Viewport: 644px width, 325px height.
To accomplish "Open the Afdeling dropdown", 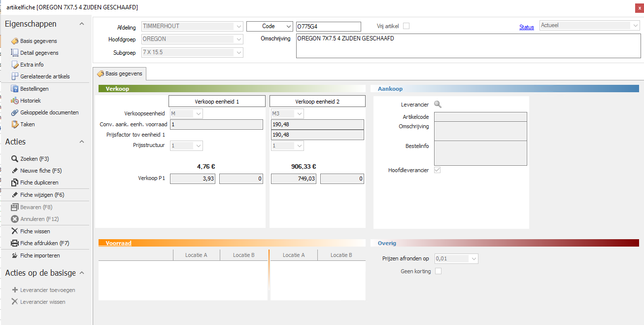I will [239, 27].
